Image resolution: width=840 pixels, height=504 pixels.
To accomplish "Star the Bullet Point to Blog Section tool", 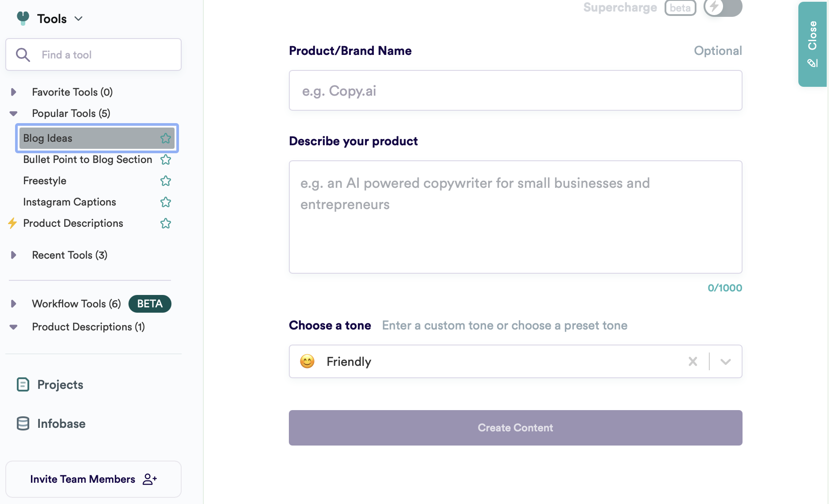I will click(166, 159).
